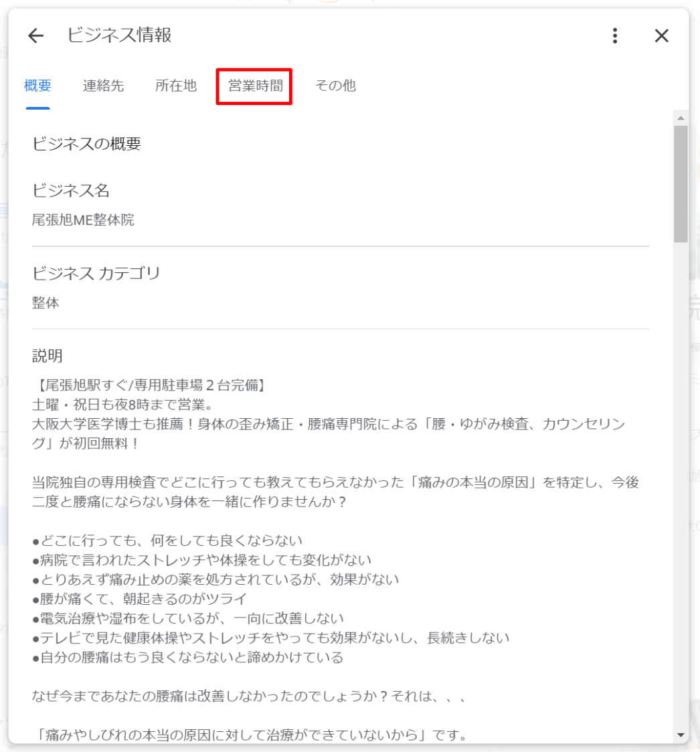Screen dimensions: 700x752
Task: Edit the business category 整体
Action: pyautogui.click(x=46, y=303)
